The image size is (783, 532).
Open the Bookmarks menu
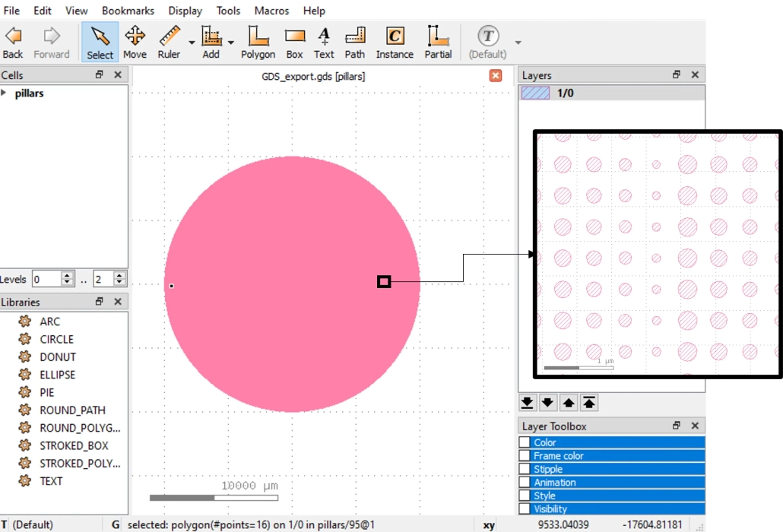(x=128, y=11)
